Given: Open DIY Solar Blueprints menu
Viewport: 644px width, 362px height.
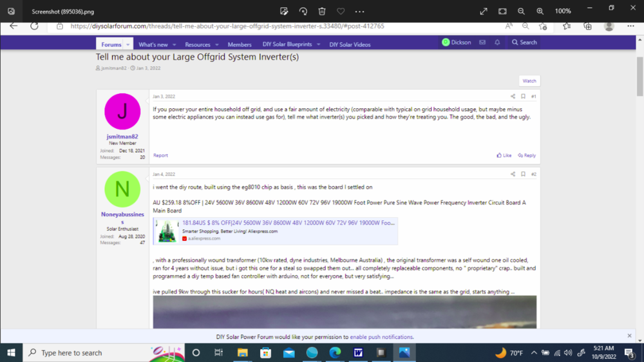Looking at the screenshot, I should 287,44.
